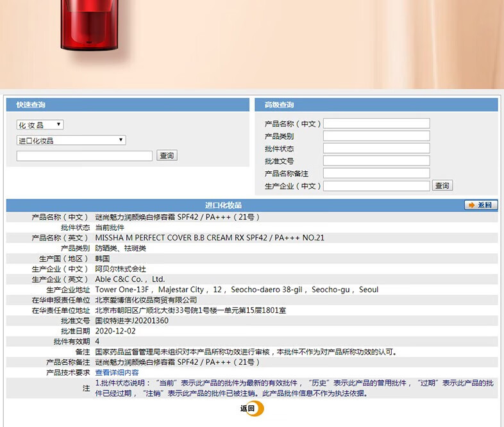This screenshot has width=504, height=427.
Task: Click the 产品类别 input field
Action: 376,136
